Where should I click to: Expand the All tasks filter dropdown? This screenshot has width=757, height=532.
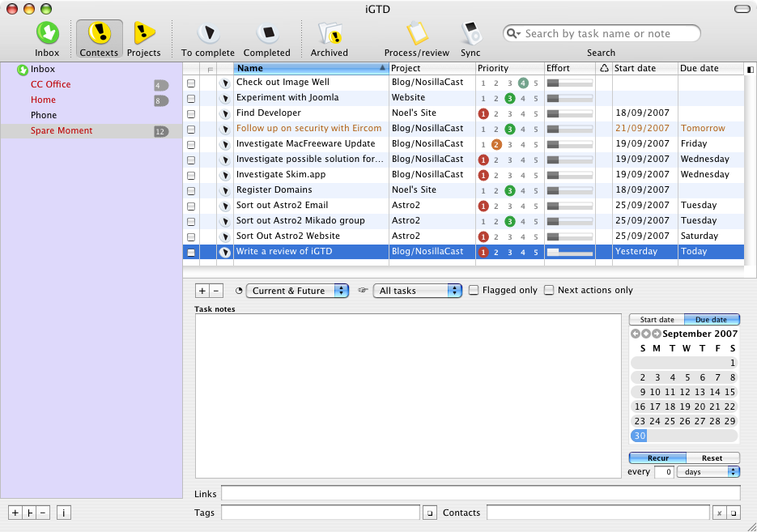tap(417, 291)
